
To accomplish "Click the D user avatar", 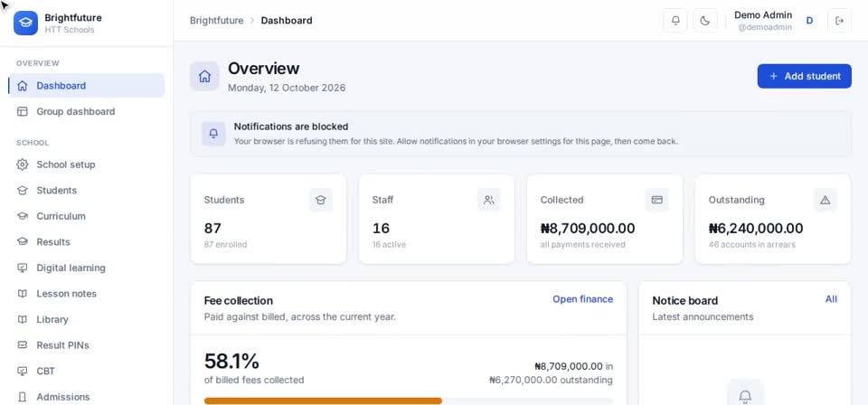I will tap(809, 21).
